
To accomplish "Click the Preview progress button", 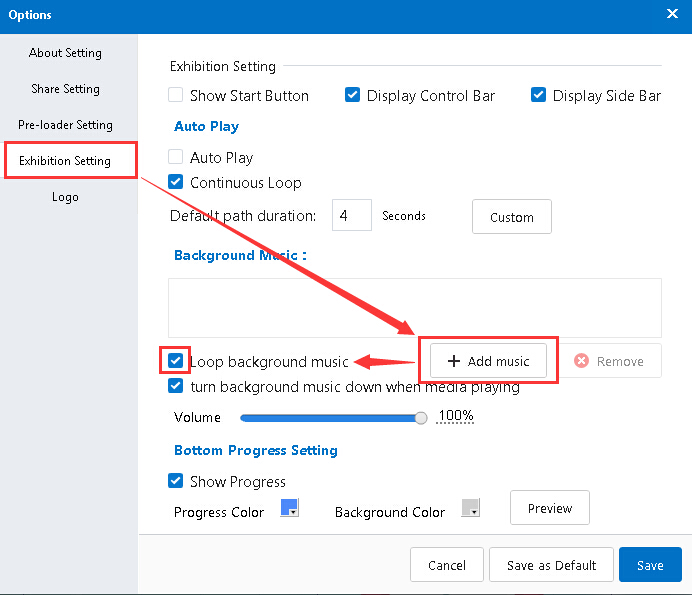I will click(550, 508).
